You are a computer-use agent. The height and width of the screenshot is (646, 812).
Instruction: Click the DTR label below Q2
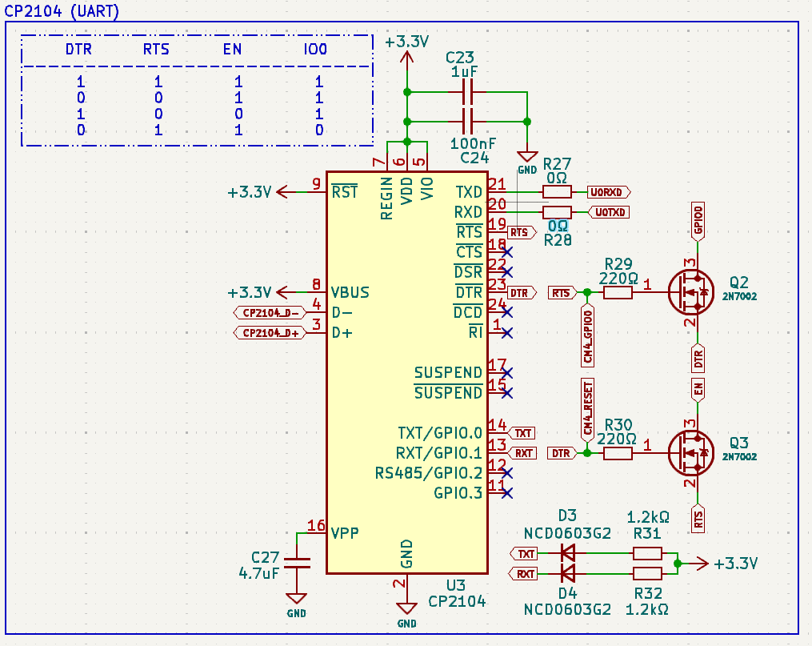(x=698, y=358)
